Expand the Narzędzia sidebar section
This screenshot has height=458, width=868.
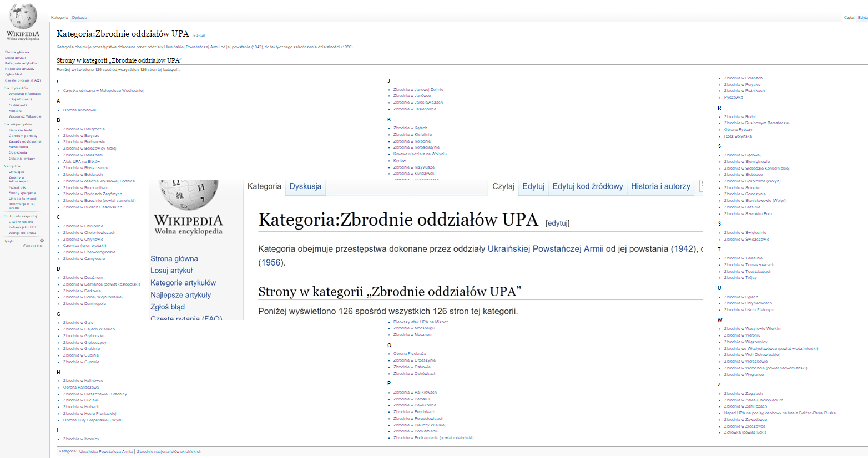pyautogui.click(x=12, y=166)
